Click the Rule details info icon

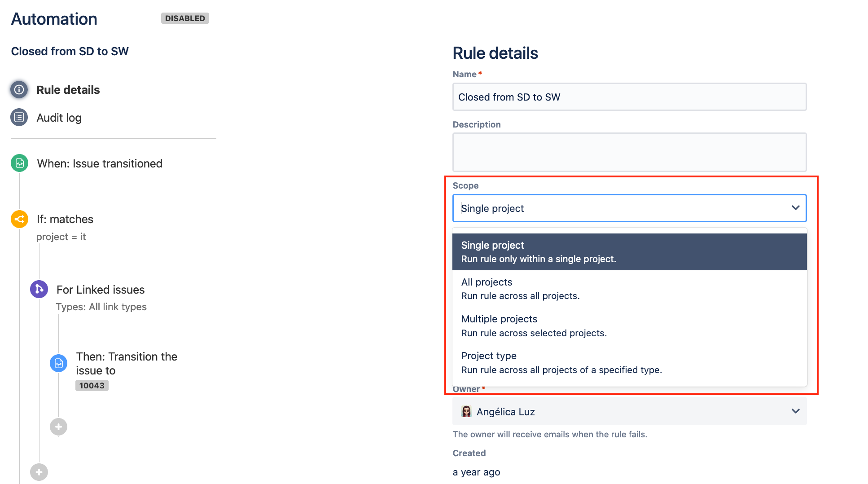point(19,90)
